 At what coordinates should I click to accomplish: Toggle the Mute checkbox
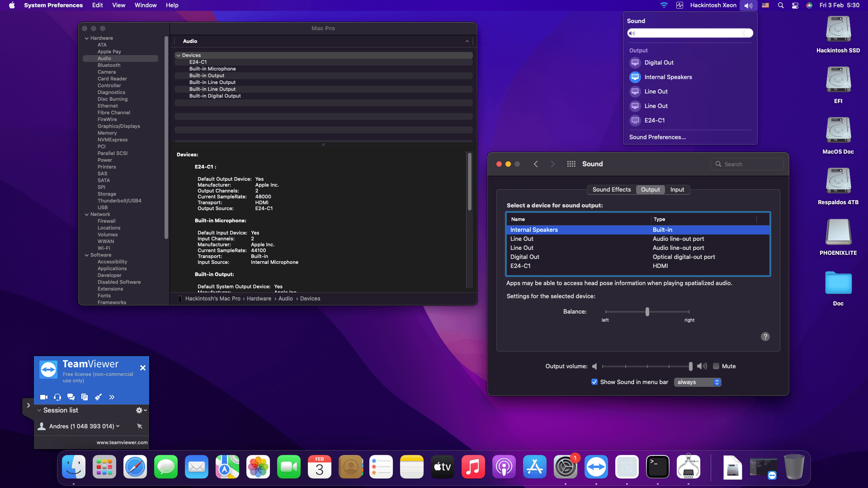[716, 366]
